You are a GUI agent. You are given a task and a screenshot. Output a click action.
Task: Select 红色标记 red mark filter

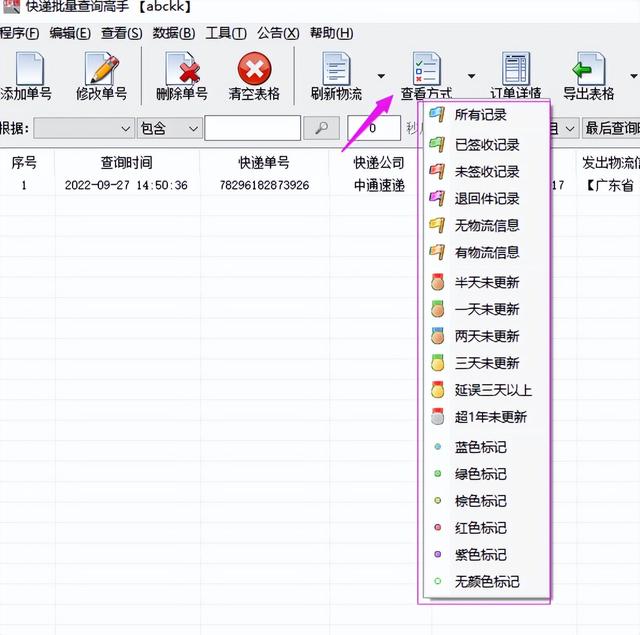(x=480, y=527)
